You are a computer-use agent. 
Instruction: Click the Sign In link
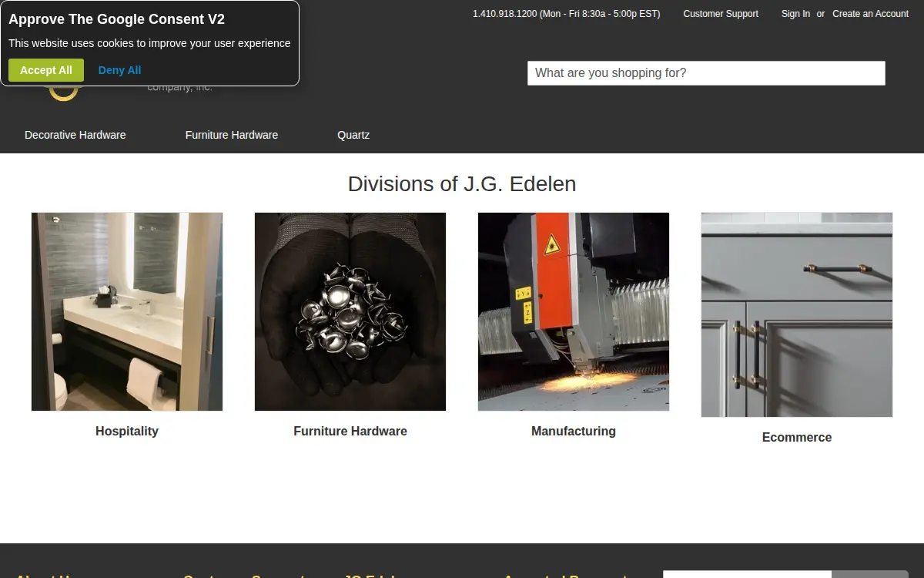pyautogui.click(x=795, y=14)
